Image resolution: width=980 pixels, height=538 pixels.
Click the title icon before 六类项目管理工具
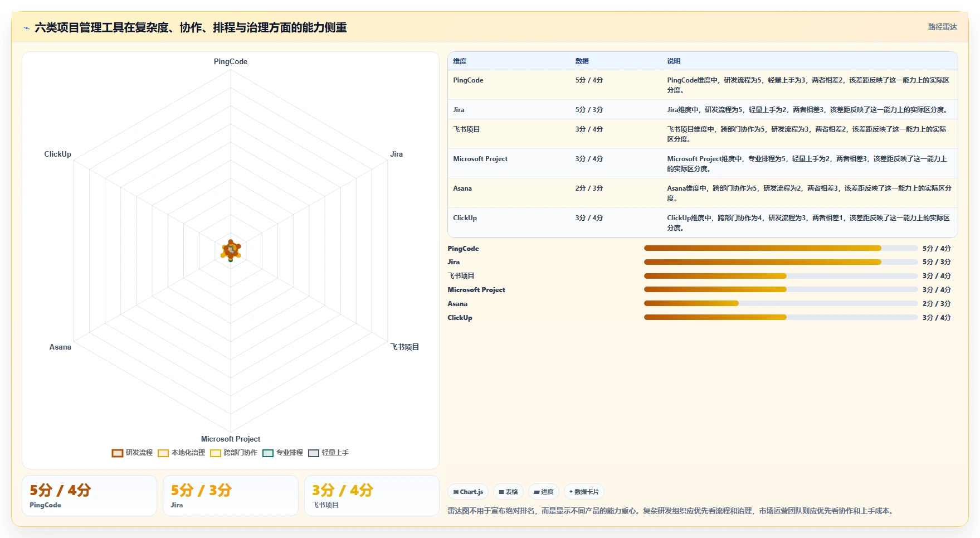click(26, 28)
